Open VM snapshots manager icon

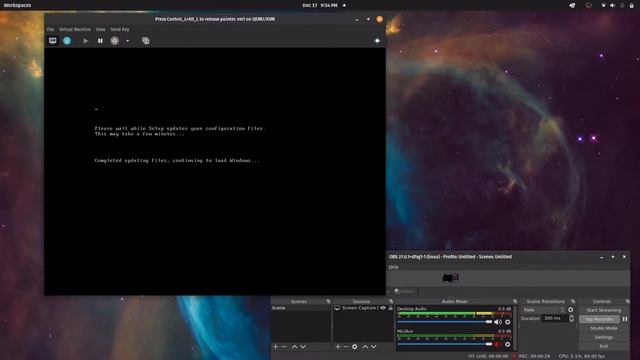click(x=146, y=40)
